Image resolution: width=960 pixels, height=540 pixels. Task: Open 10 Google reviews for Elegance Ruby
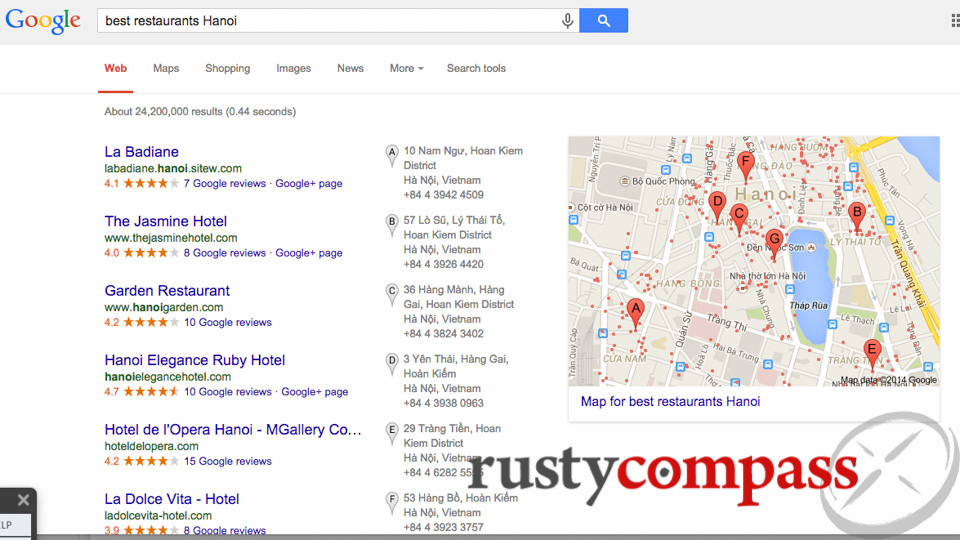click(x=228, y=392)
